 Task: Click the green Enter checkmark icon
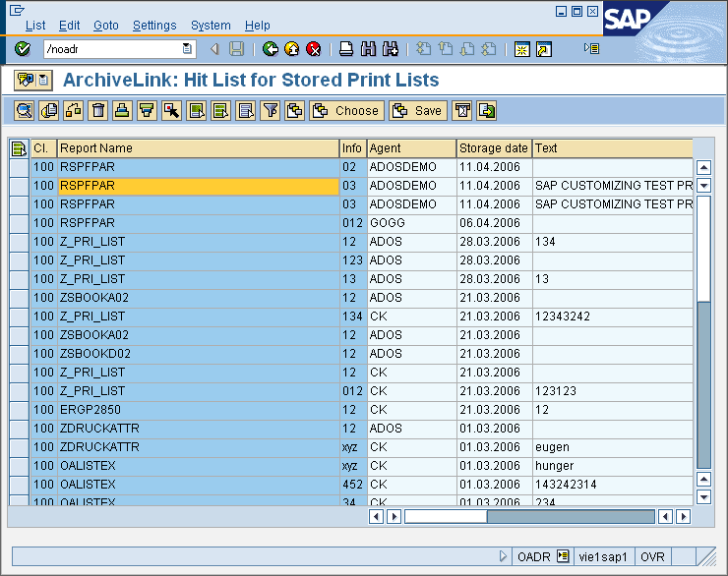tap(23, 49)
